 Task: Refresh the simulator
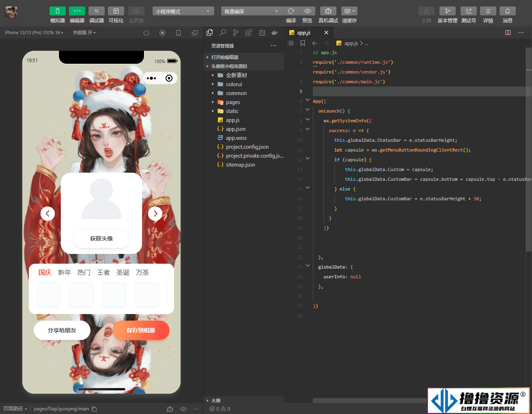click(146, 33)
